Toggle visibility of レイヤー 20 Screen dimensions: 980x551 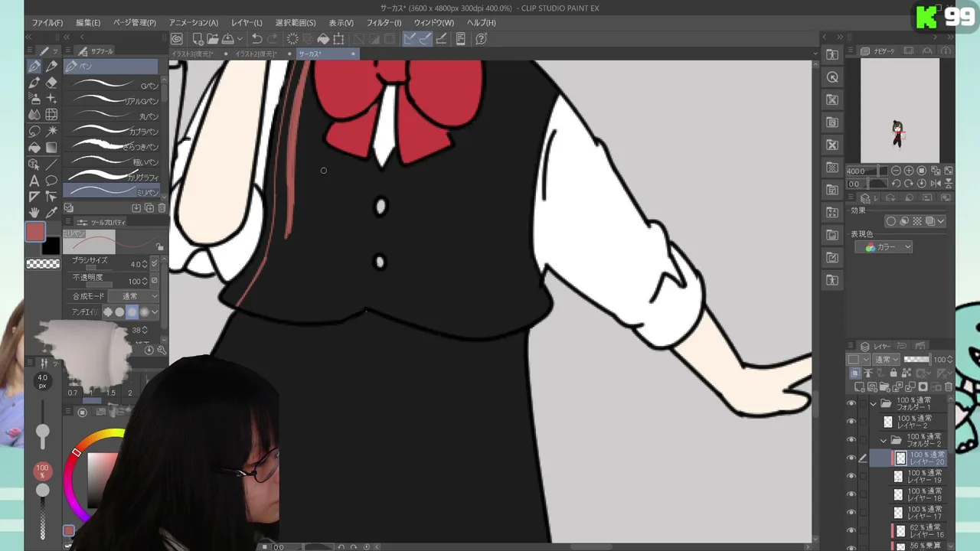pos(851,458)
